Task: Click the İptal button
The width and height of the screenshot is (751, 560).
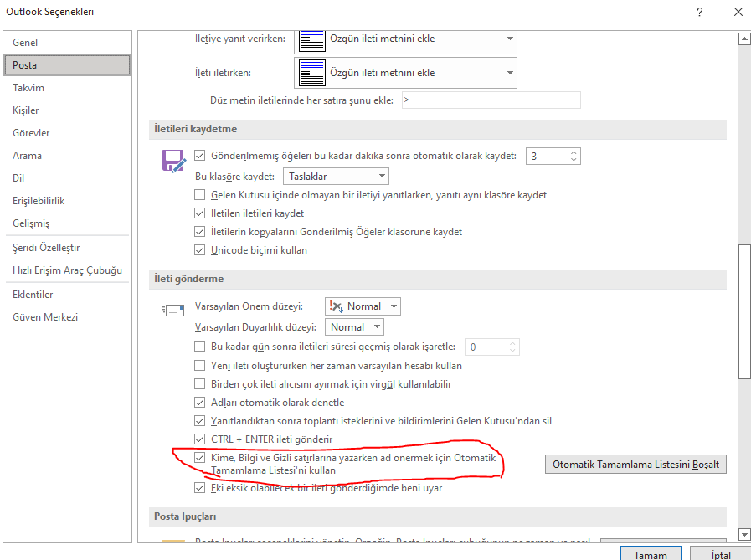Action: [x=720, y=554]
